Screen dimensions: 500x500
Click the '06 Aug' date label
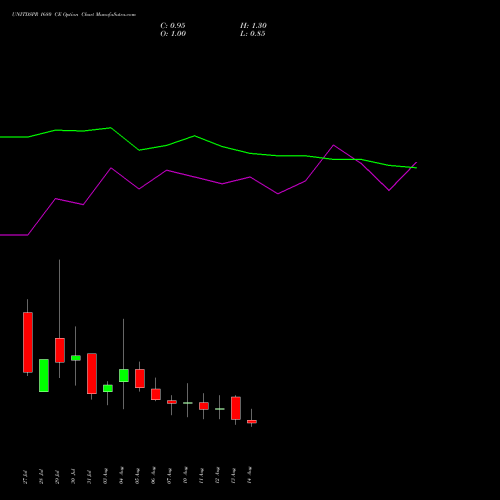[153, 476]
